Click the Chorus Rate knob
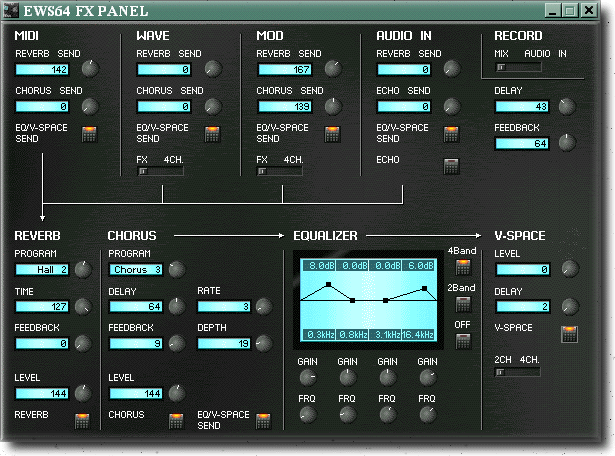 coord(264,307)
